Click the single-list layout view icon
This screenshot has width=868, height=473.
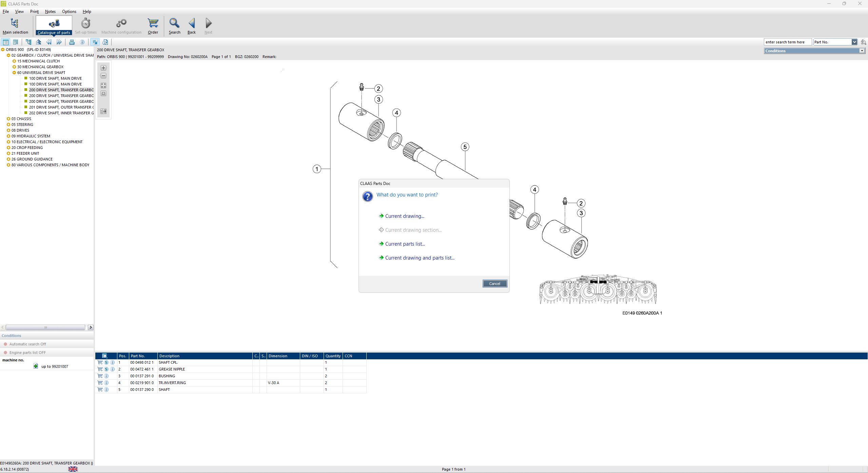pyautogui.click(x=6, y=42)
